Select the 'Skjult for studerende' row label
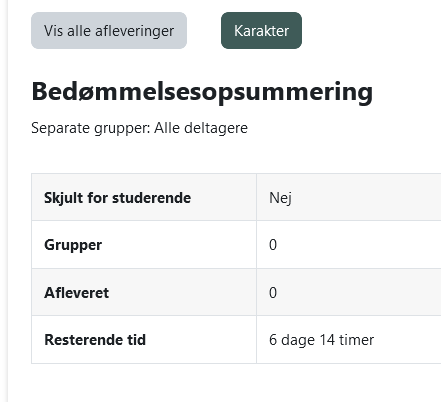Viewport: 441px width, 402px height. 118,198
